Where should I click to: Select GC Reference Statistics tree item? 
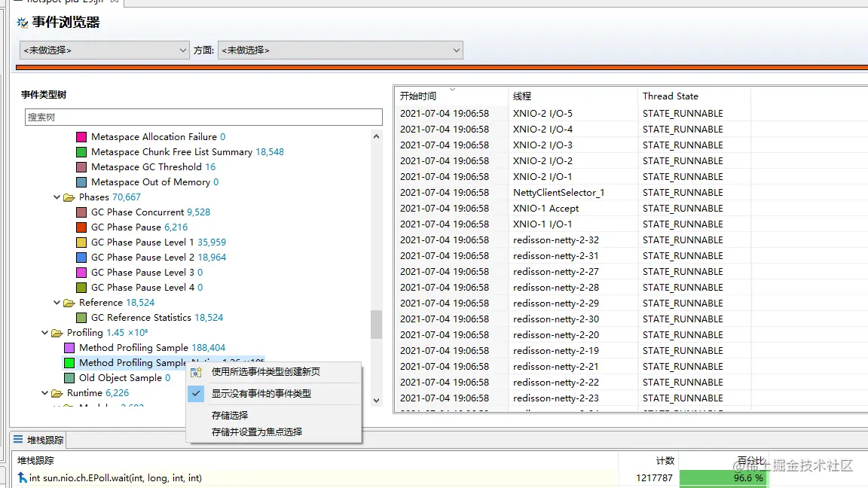coord(157,318)
